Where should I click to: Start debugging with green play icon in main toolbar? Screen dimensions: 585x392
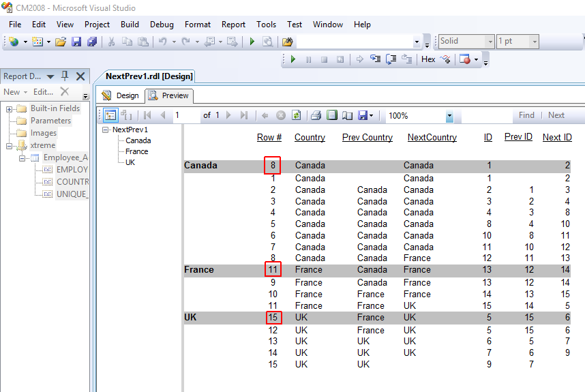tap(252, 42)
